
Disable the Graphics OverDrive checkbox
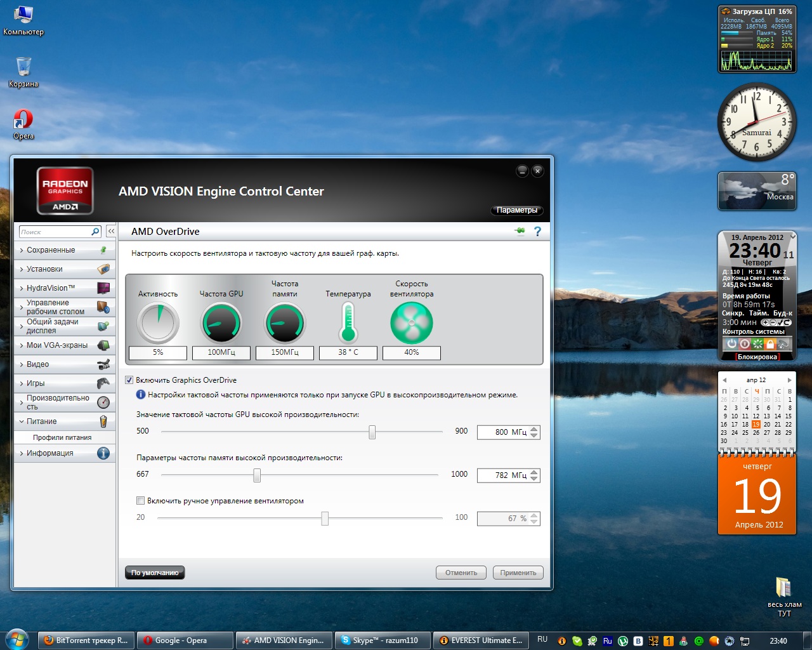[129, 380]
